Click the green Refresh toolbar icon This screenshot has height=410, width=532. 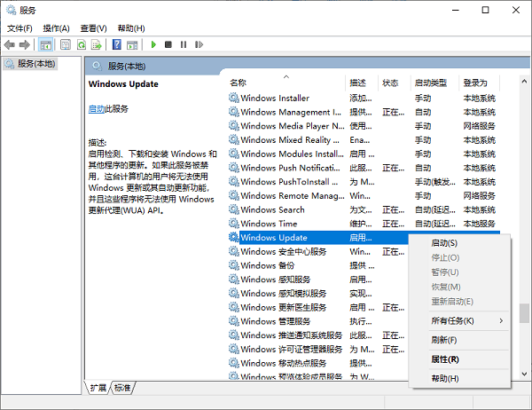(82, 44)
